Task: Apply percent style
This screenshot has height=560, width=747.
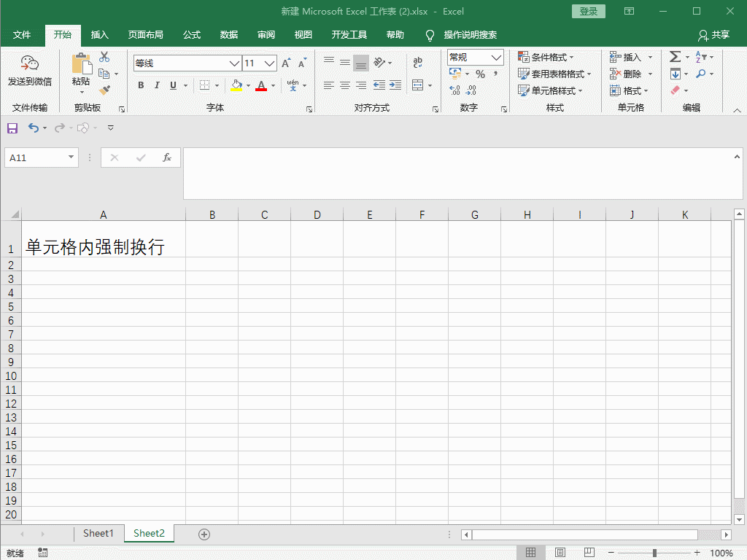Action: pos(480,74)
